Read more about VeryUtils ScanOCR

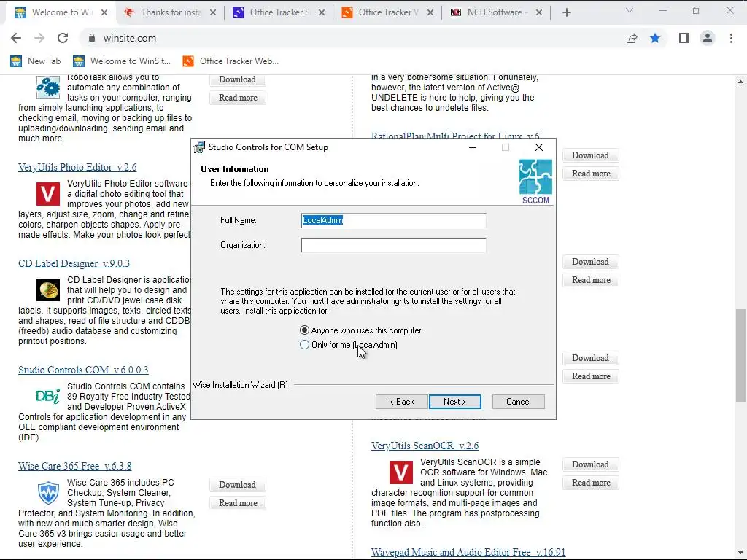click(591, 483)
